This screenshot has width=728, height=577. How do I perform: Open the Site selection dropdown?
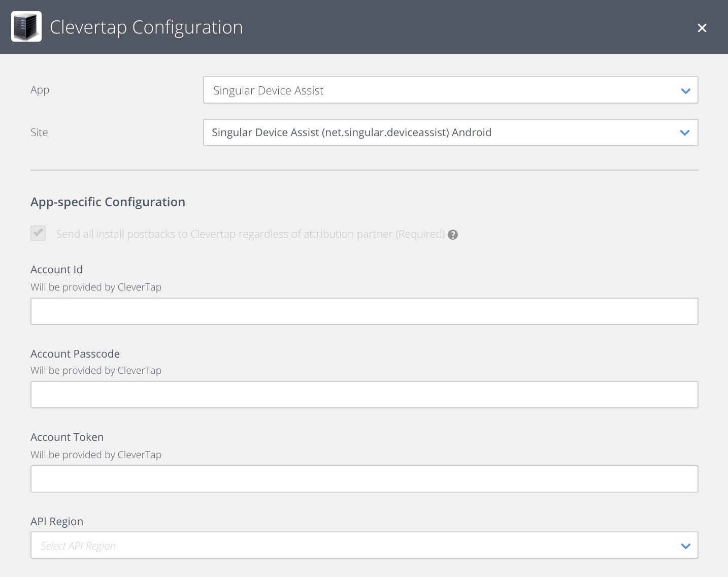point(450,133)
